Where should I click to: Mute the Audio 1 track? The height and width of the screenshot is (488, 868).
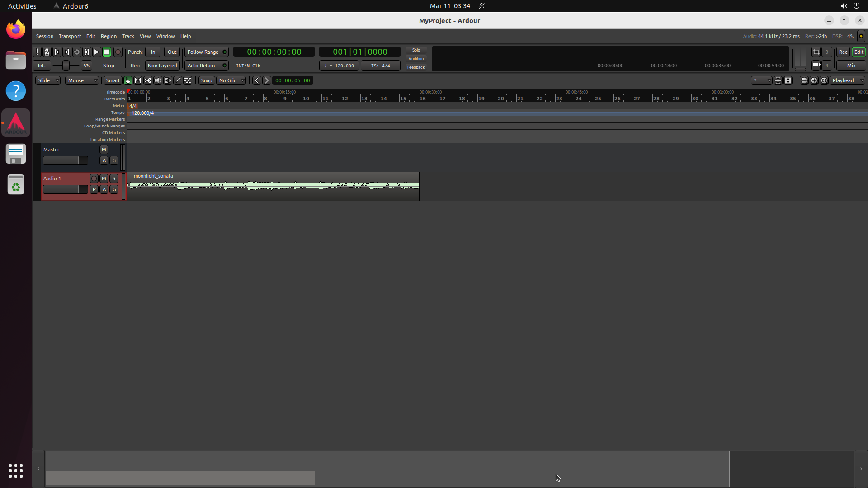(x=104, y=178)
